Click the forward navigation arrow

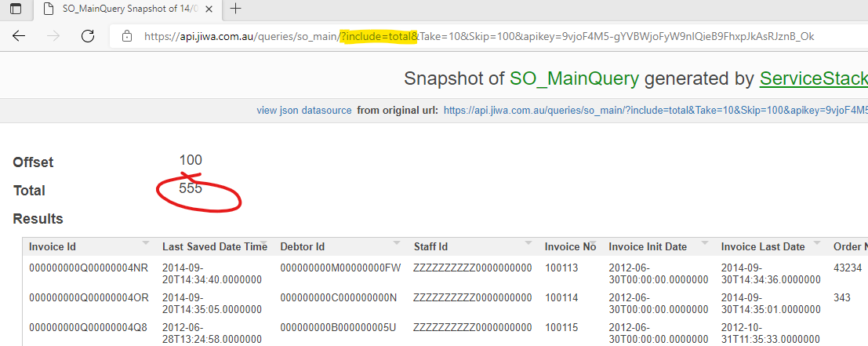tap(53, 36)
